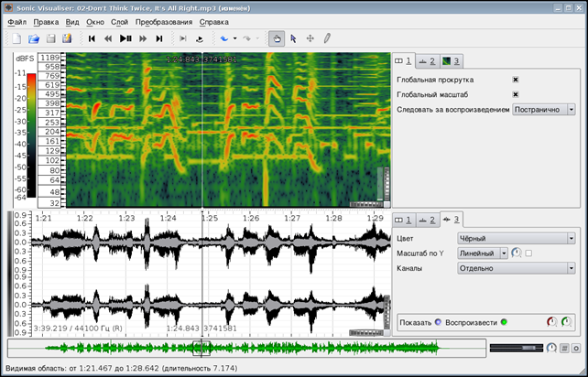The image size is (588, 377).
Task: Select the Navigate hand tool
Action: click(x=276, y=38)
